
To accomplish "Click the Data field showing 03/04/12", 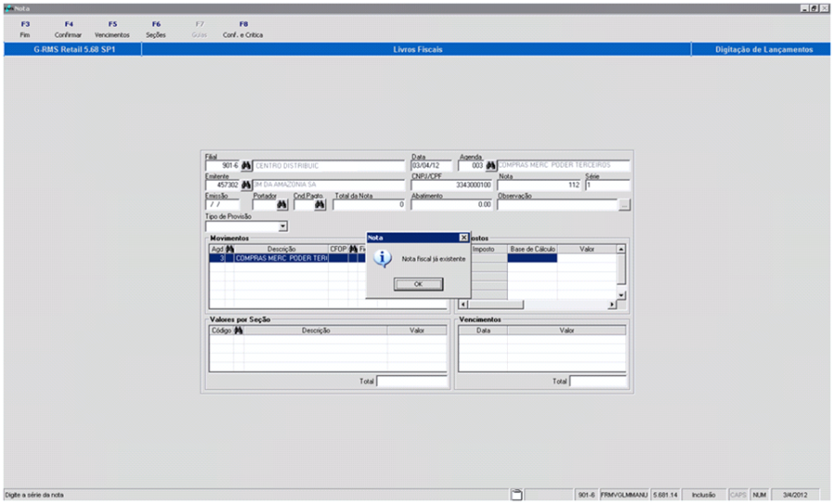I will pyautogui.click(x=431, y=166).
